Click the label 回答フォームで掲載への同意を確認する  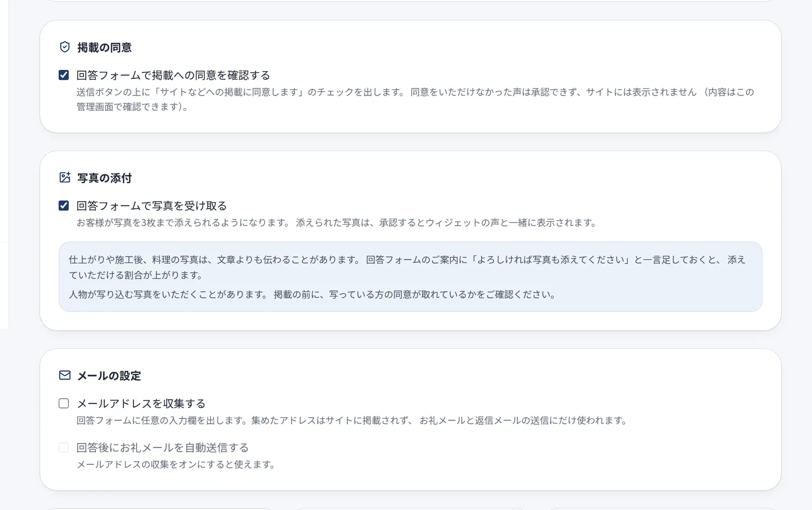click(x=173, y=75)
